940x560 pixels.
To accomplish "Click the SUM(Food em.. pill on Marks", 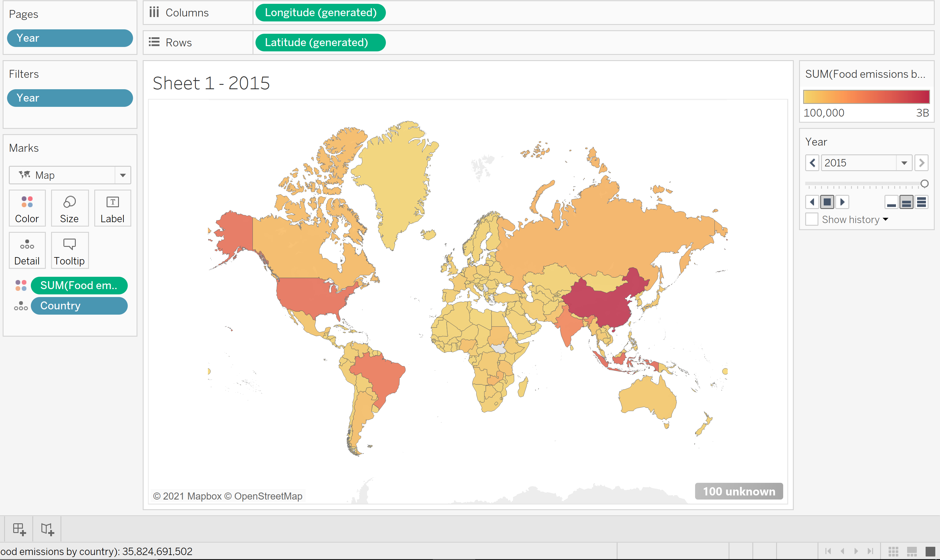I will pos(79,285).
